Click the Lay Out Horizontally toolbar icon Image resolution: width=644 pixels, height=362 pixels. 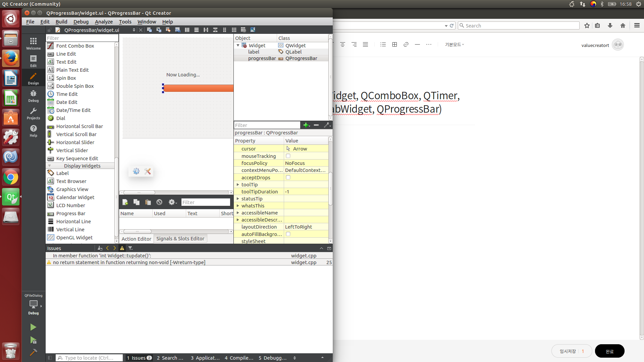point(187,30)
